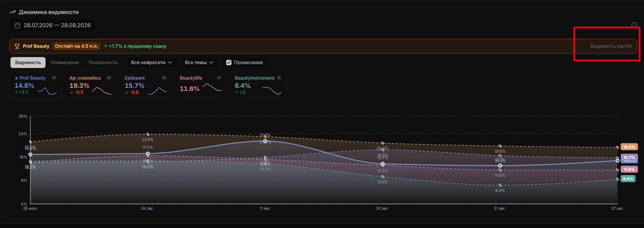Click the trend icon beside Динамика видимости

pyautogui.click(x=12, y=12)
